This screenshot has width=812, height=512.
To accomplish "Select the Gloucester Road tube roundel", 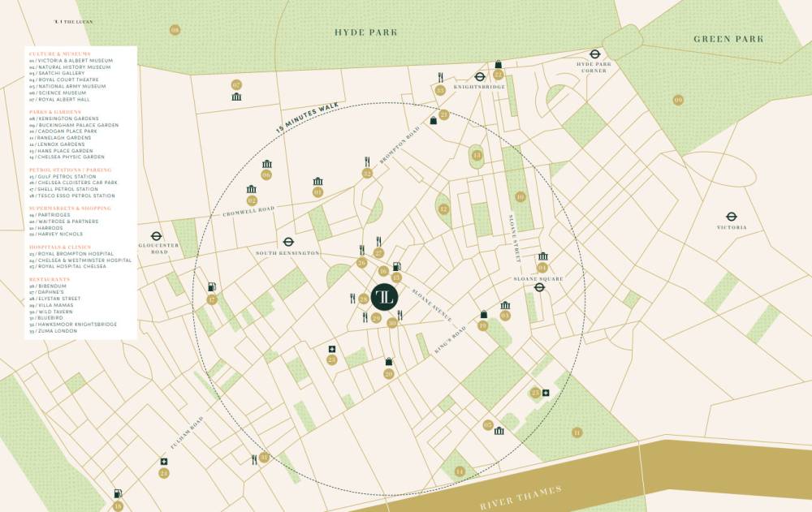I will [157, 236].
